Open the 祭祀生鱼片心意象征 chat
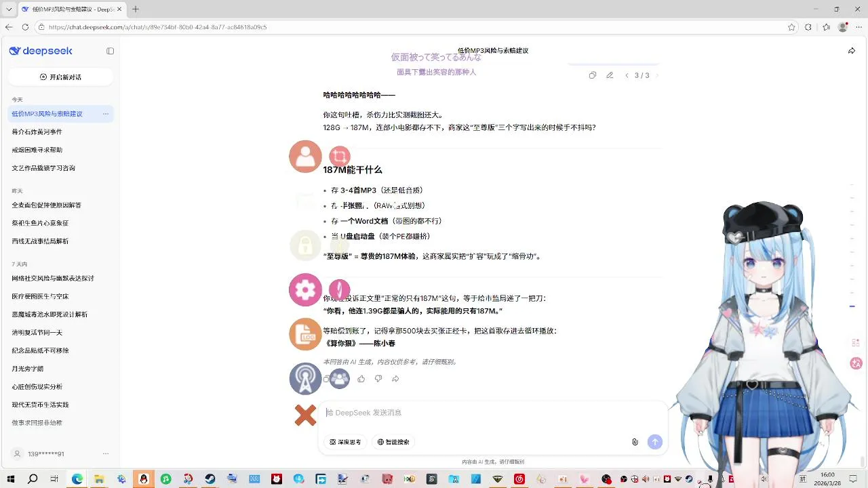This screenshot has width=868, height=488. [40, 223]
